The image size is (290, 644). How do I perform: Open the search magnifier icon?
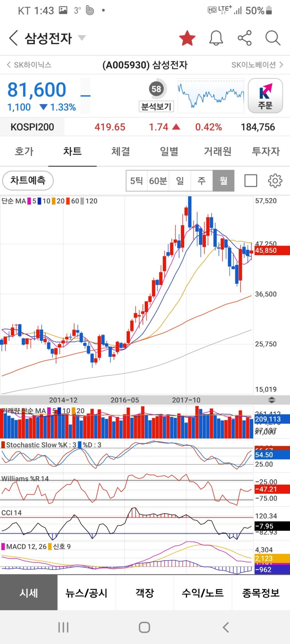(273, 38)
